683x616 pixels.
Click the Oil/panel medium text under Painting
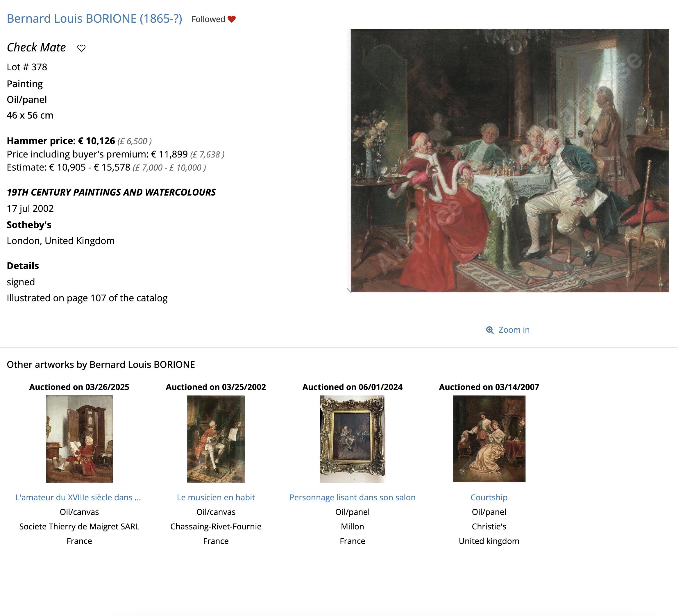(x=27, y=99)
